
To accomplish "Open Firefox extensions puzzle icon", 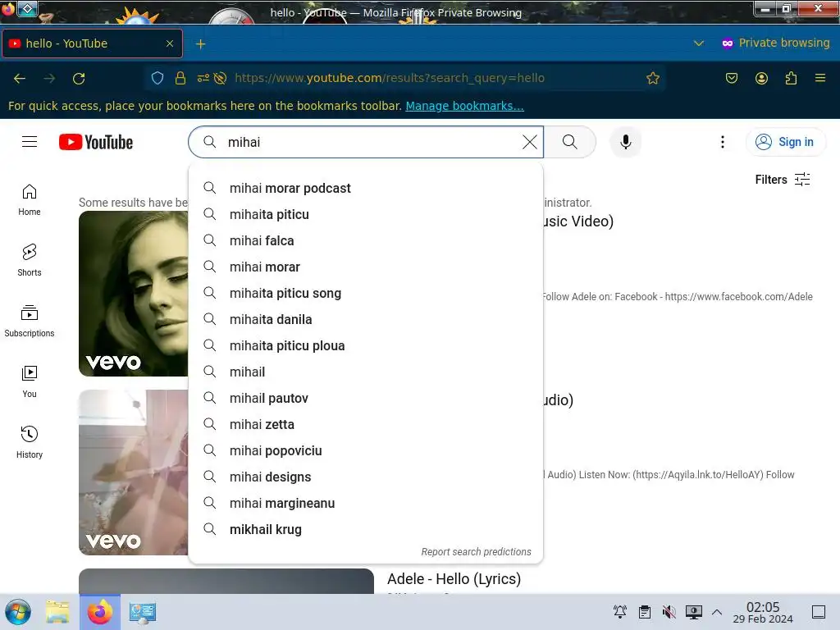I will [791, 78].
